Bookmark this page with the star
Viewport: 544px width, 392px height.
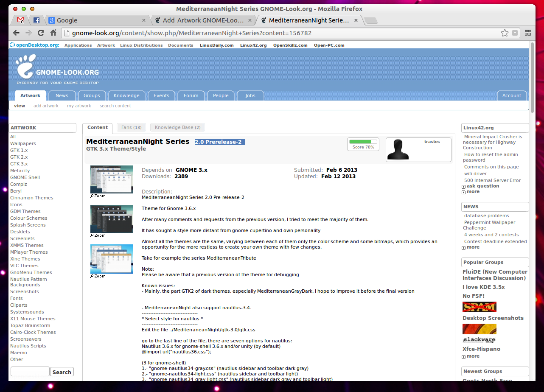[505, 33]
